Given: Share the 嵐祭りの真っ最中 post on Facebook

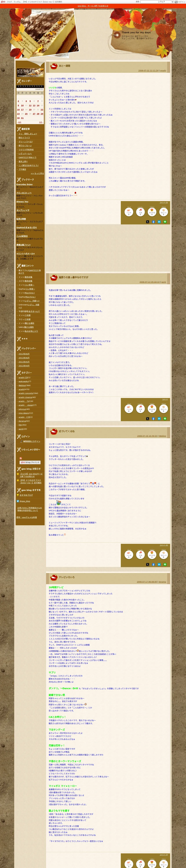Looking at the screenshot, I should point(153,419).
